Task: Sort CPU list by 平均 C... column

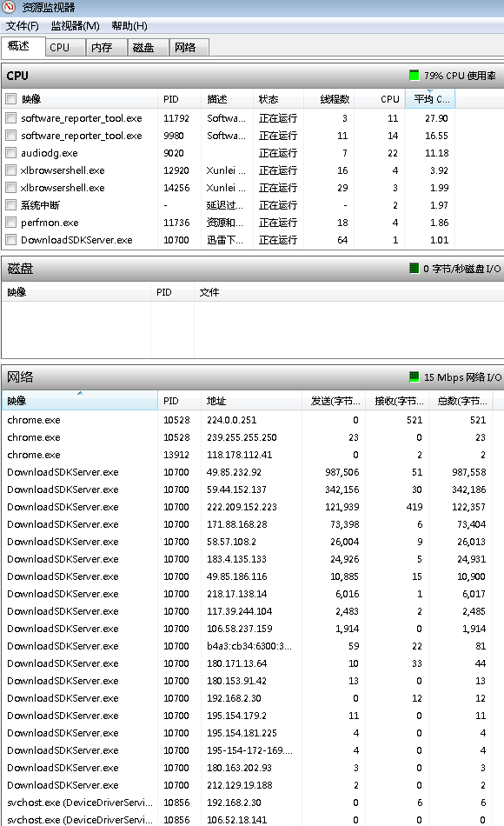Action: coord(430,99)
